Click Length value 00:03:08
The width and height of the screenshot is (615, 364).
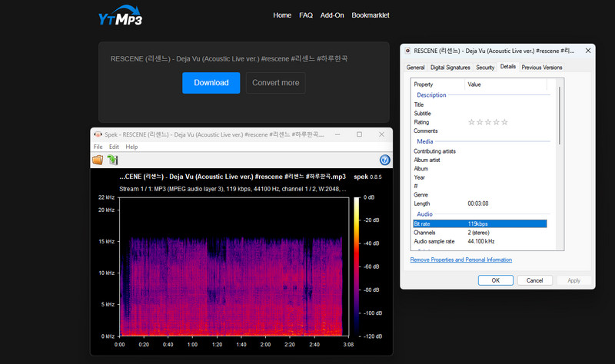point(477,204)
